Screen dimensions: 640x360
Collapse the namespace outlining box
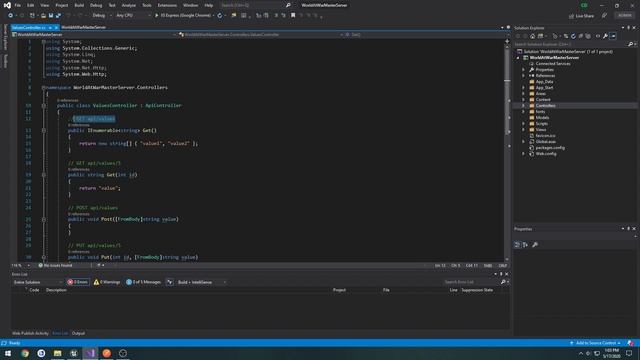click(x=44, y=87)
